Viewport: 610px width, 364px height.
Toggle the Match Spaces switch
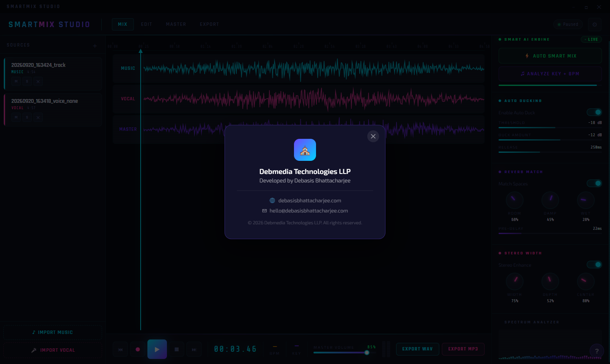pyautogui.click(x=594, y=183)
